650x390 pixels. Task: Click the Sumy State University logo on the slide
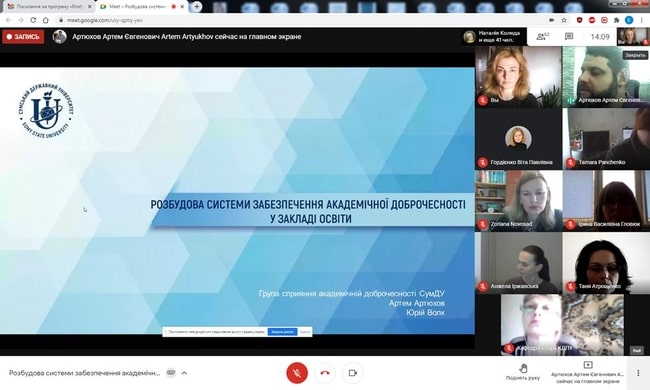[46, 110]
